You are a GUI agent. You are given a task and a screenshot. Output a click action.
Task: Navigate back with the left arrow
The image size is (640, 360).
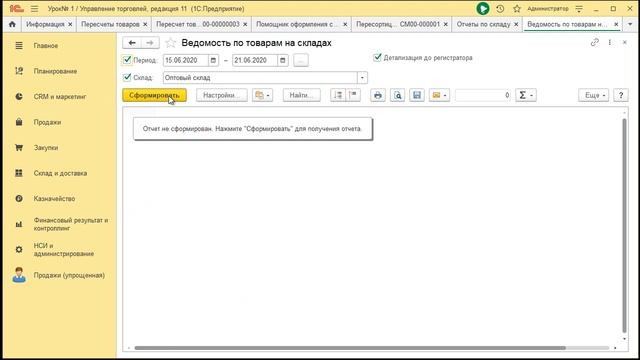click(x=132, y=43)
